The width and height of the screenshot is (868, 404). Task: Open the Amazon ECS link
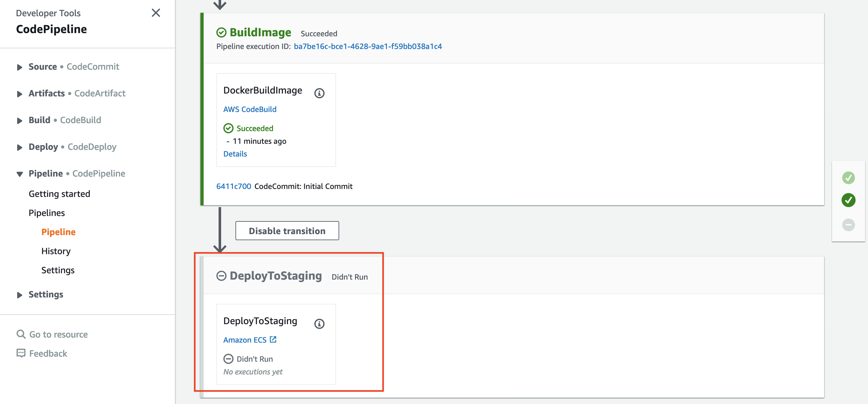coord(245,340)
